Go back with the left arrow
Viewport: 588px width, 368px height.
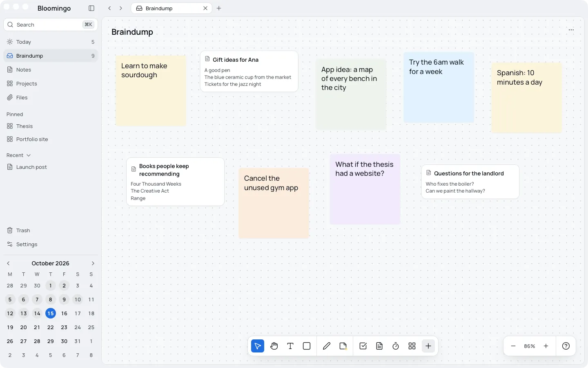(109, 8)
